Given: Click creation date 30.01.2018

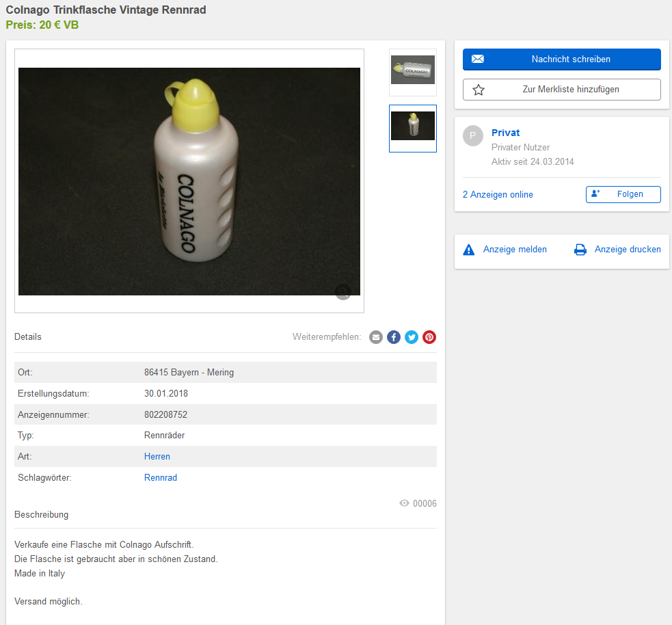Looking at the screenshot, I should tap(166, 393).
